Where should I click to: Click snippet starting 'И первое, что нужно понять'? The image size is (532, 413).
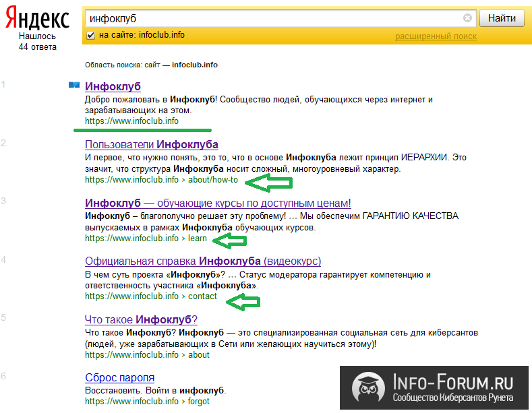point(276,163)
